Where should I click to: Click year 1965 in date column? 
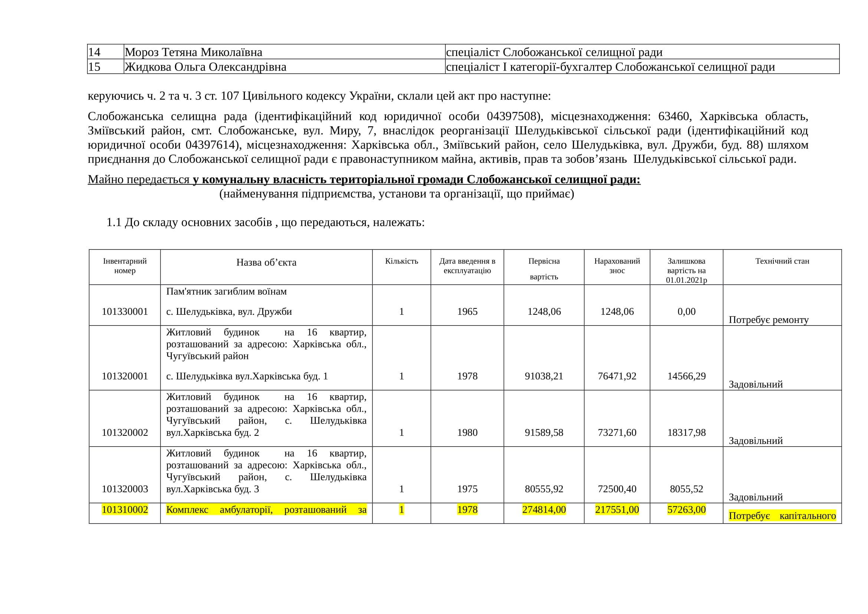467,311
